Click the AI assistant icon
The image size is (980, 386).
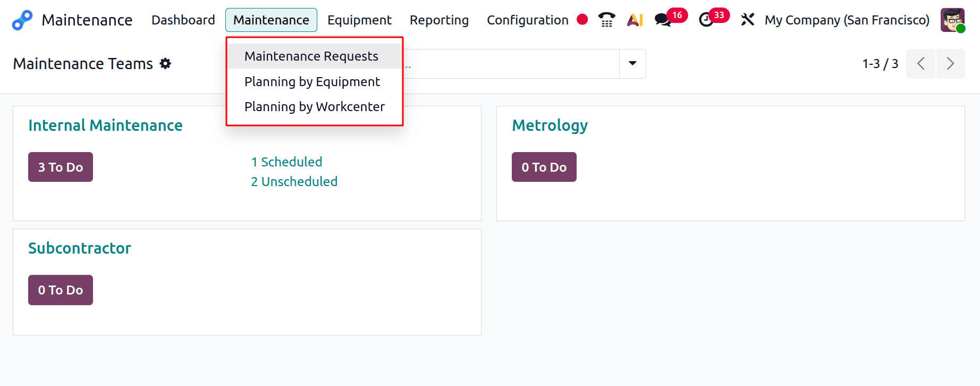635,20
